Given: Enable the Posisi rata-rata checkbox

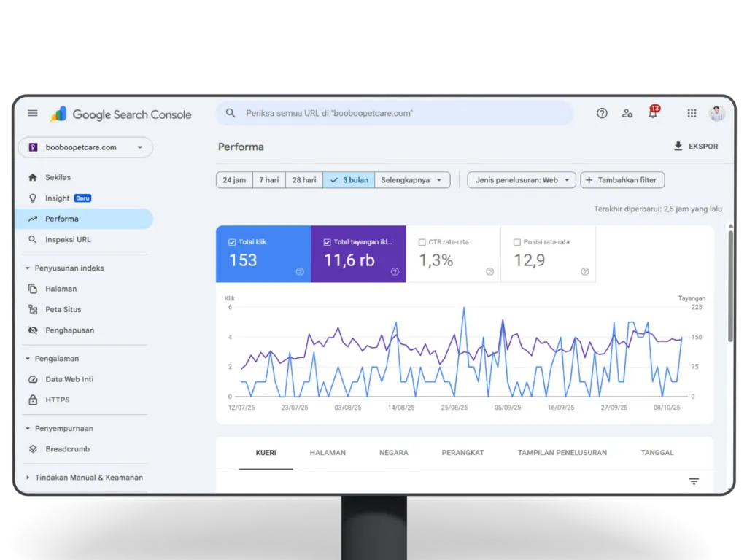Looking at the screenshot, I should pos(517,242).
